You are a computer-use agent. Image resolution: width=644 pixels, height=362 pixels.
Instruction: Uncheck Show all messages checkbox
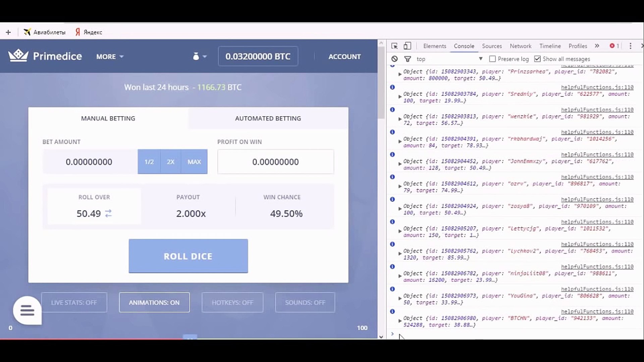click(x=537, y=59)
